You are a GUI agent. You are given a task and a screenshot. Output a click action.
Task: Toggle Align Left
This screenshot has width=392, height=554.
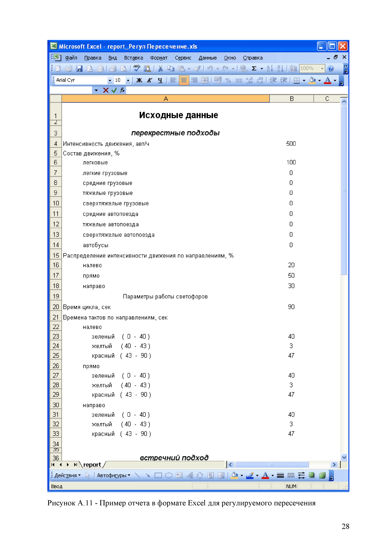pyautogui.click(x=173, y=80)
